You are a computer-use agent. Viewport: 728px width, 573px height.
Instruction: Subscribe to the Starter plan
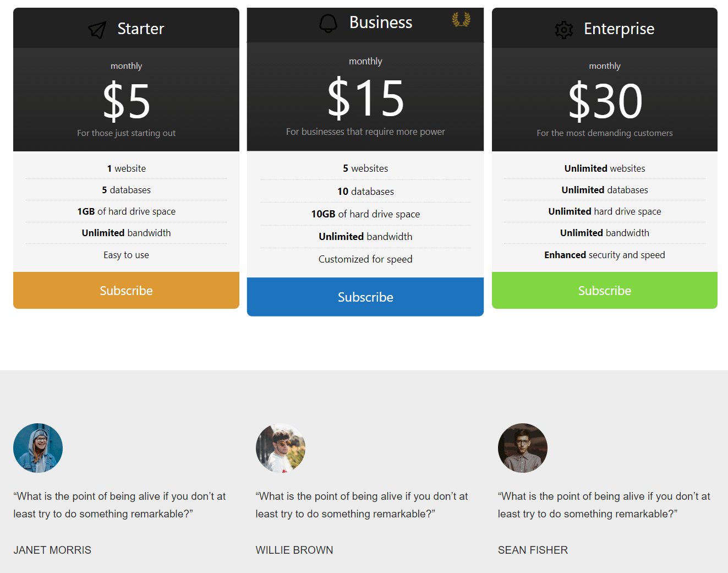(126, 290)
